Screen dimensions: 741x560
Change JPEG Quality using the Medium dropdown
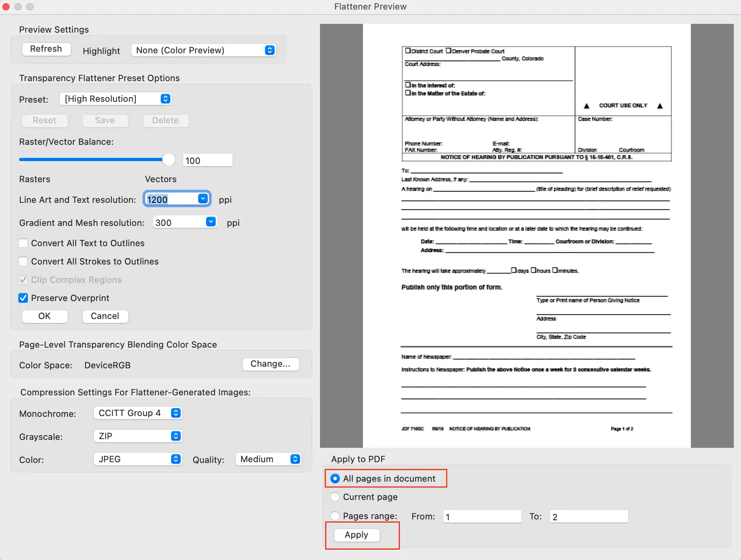point(268,459)
